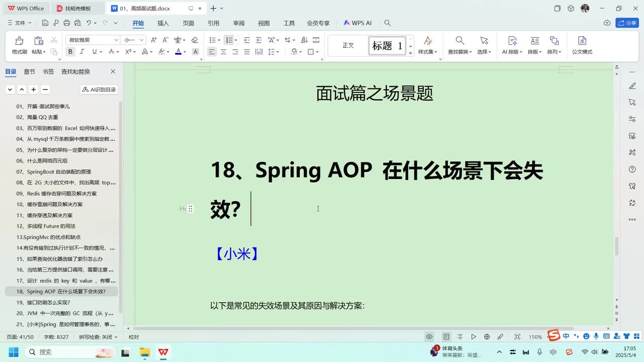The width and height of the screenshot is (644, 362).
Task: Open the 选择 dropdown
Action: pos(484,52)
